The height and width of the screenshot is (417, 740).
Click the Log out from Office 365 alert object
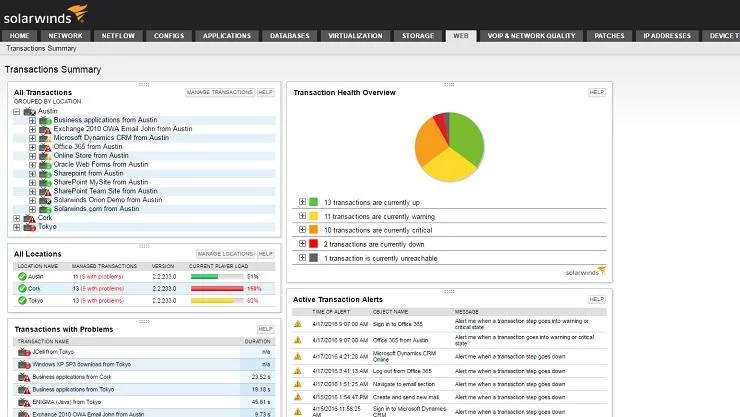point(402,371)
